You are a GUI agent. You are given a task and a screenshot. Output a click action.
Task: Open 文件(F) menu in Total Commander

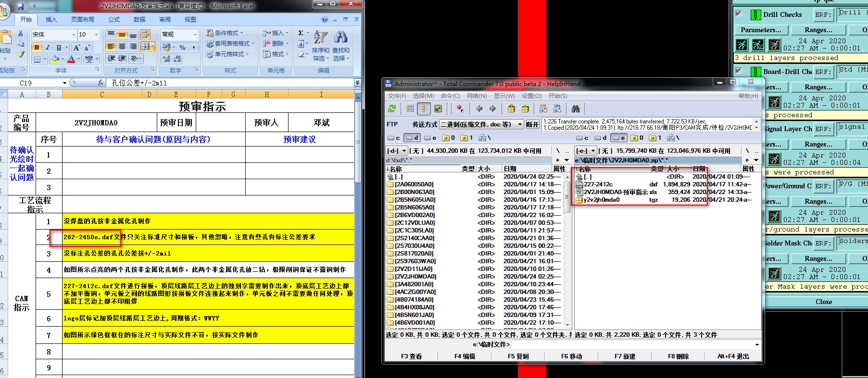pos(397,96)
